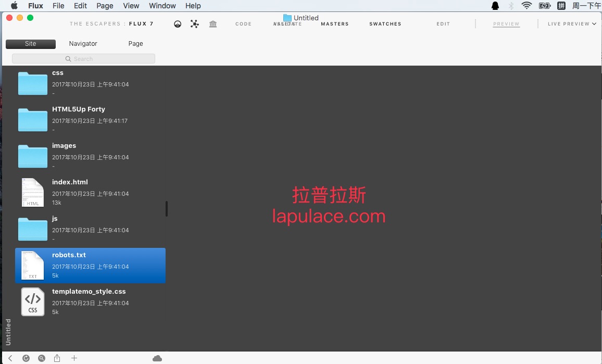Open the Page menu in menu bar

pos(105,6)
